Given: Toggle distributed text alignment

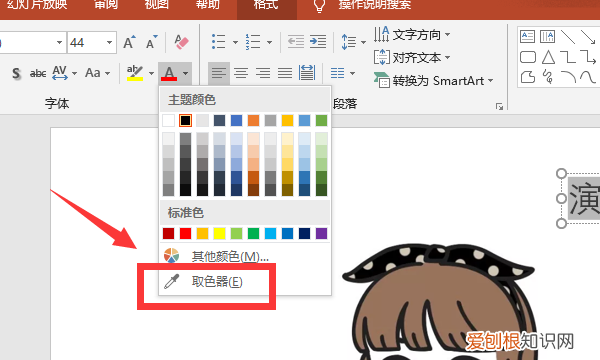Looking at the screenshot, I should 307,73.
